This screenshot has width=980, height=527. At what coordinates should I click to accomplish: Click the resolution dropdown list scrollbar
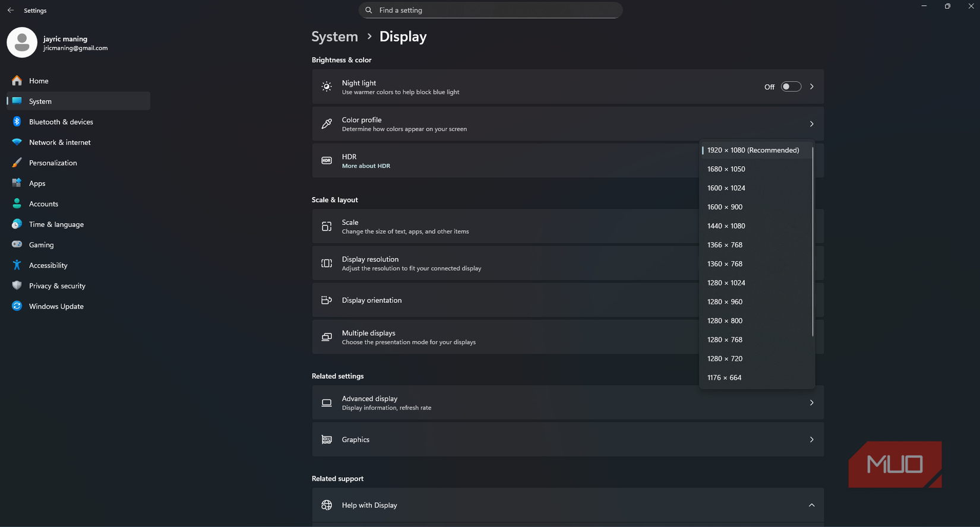coord(813,242)
